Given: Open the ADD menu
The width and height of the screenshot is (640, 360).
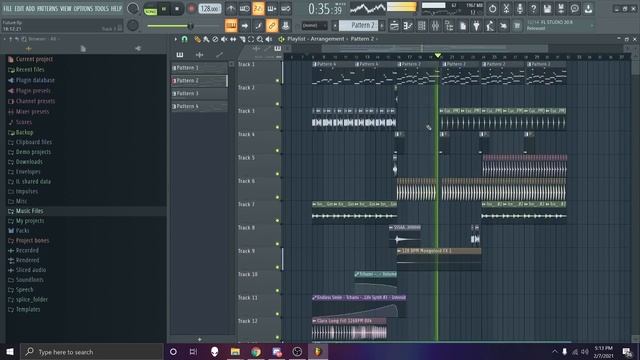Looking at the screenshot, I should (30, 9).
